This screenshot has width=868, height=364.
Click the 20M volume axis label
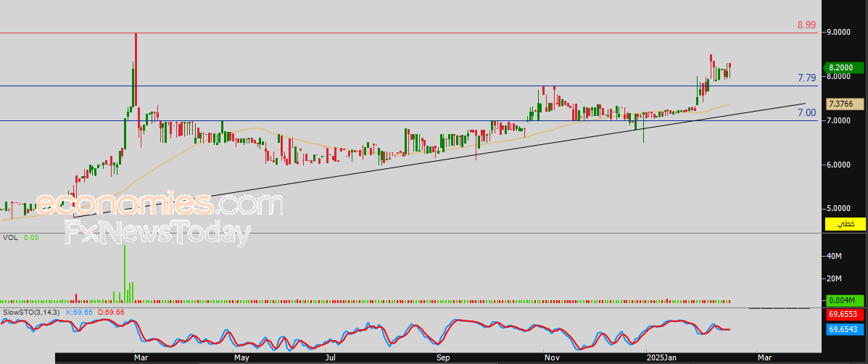[834, 278]
